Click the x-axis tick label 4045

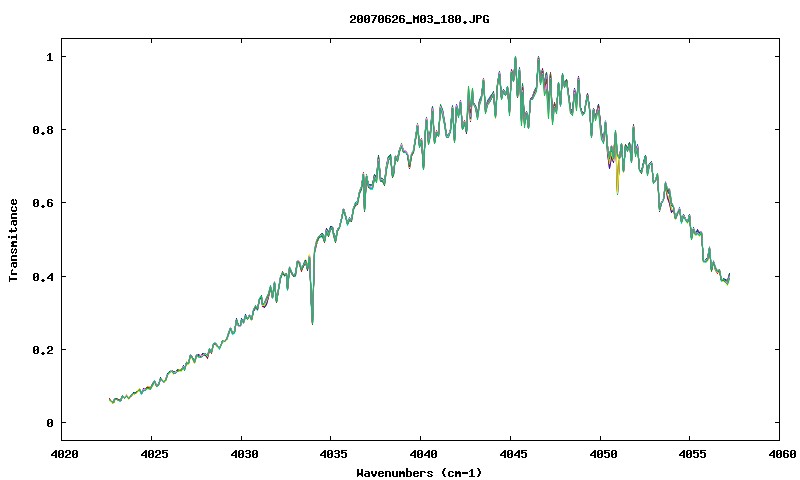513,454
